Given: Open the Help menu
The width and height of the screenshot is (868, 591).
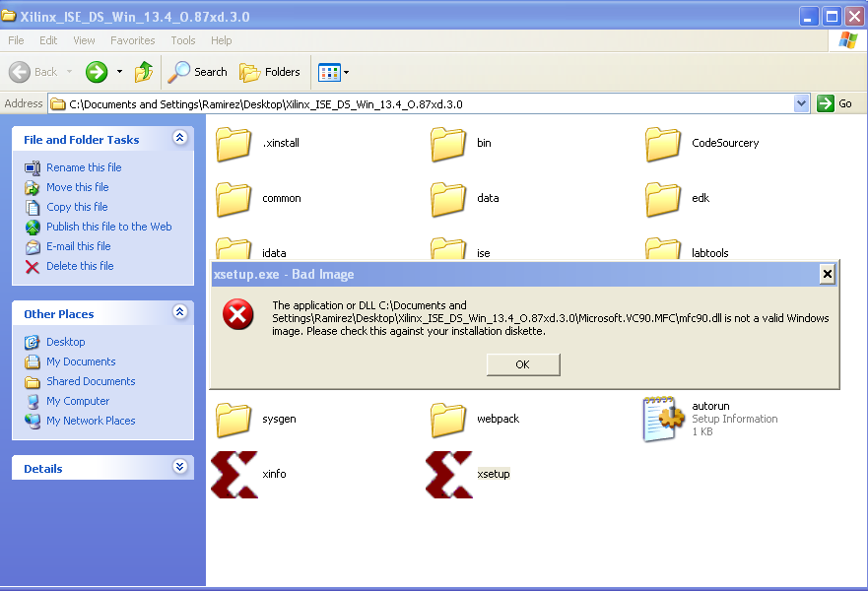Looking at the screenshot, I should tap(222, 40).
